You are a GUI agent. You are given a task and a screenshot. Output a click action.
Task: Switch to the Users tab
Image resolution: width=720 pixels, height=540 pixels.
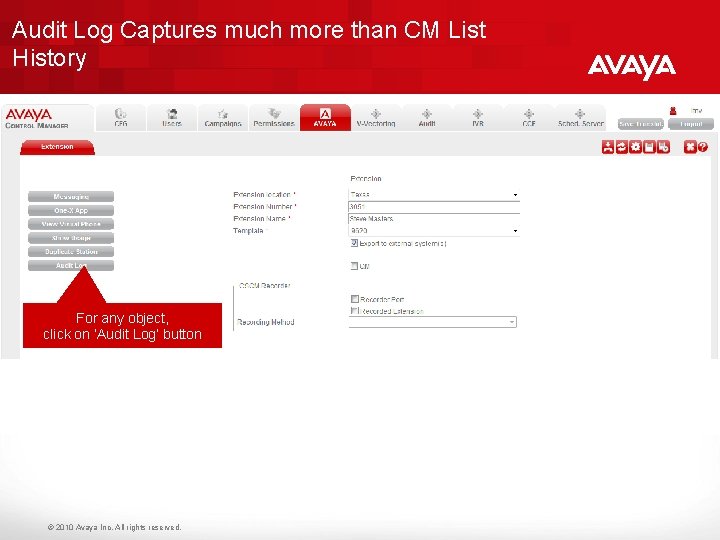click(x=172, y=118)
